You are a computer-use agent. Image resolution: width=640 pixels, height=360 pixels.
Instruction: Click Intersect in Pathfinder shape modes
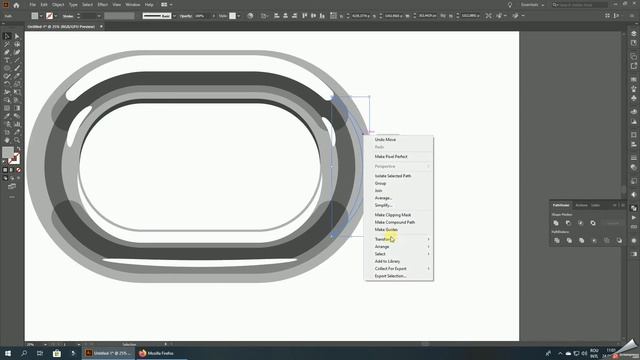(580, 223)
